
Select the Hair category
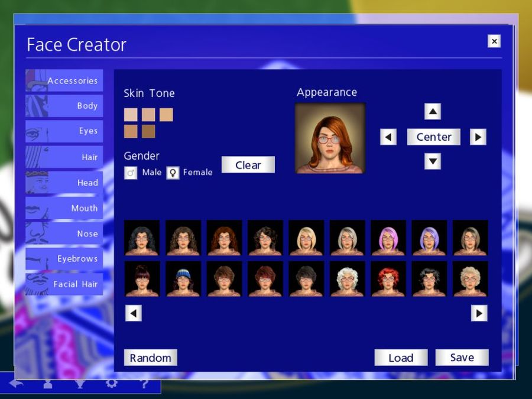click(x=64, y=157)
